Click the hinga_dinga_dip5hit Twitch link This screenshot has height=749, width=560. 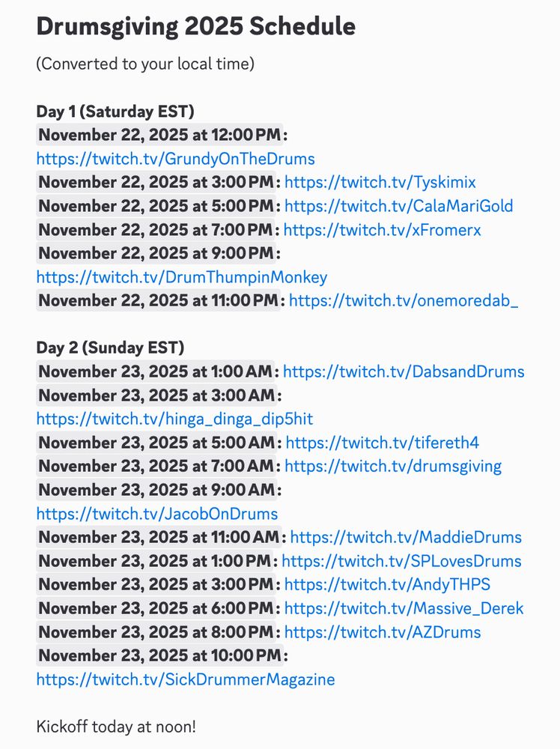(x=174, y=419)
